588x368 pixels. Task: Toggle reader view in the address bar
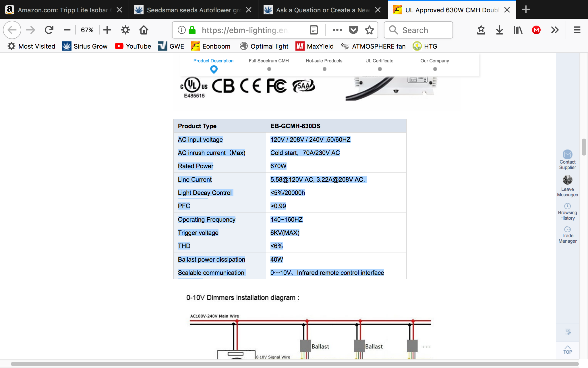point(314,30)
